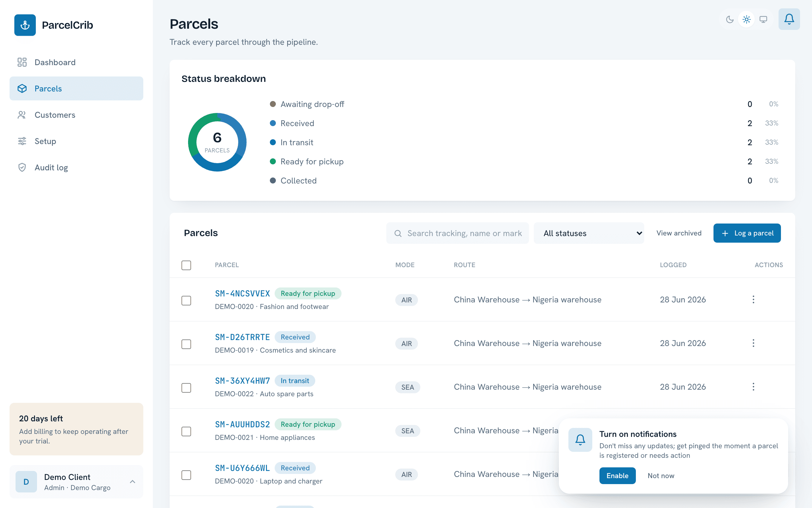Expand the Demo Client account chevron
Viewport: 812px width, 508px height.
[x=133, y=482]
